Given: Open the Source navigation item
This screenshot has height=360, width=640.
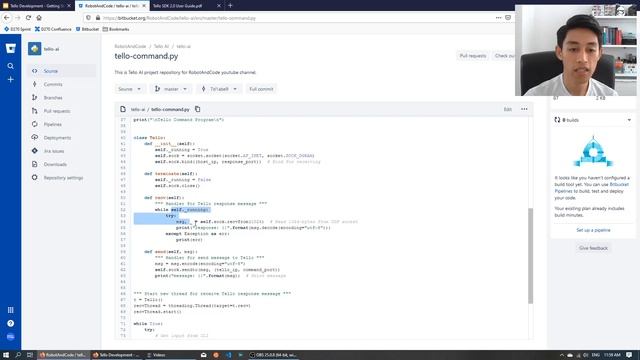Looking at the screenshot, I should (x=62, y=71).
